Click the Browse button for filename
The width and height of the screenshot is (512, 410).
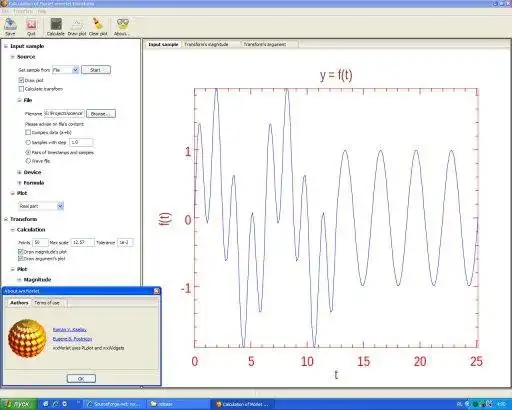(x=101, y=114)
